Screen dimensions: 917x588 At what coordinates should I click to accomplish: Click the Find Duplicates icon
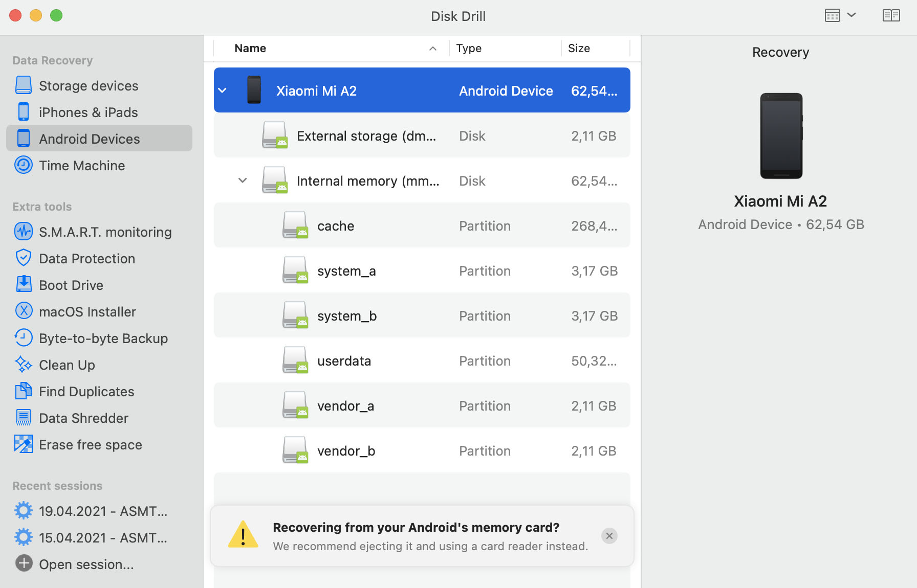pos(24,391)
